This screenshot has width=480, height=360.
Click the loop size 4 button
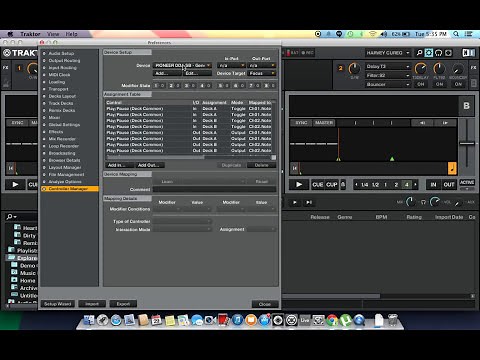coord(407,185)
